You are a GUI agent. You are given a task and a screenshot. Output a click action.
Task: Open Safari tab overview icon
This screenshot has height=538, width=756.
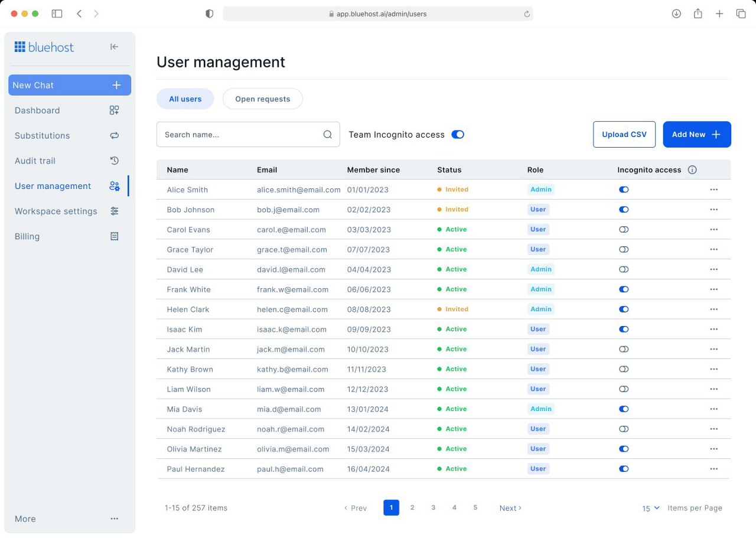coord(741,14)
